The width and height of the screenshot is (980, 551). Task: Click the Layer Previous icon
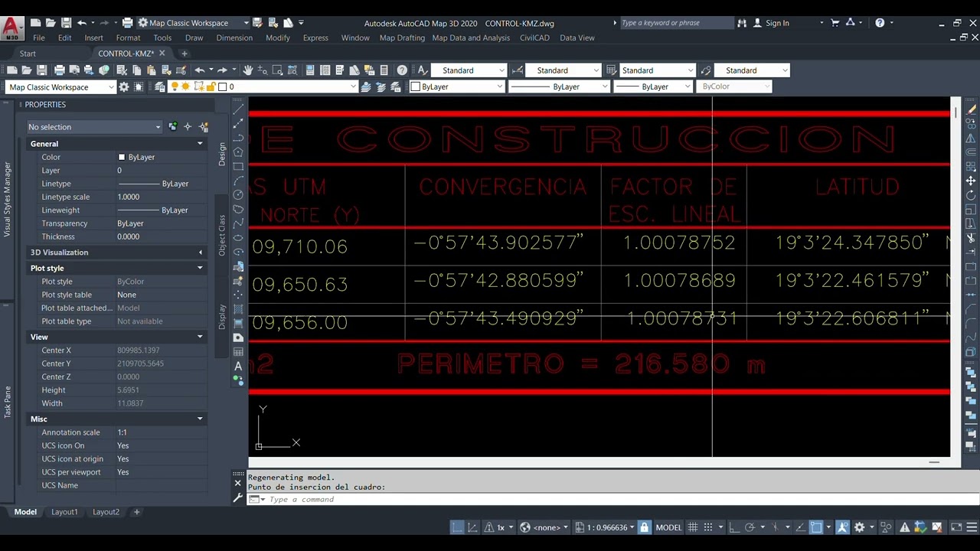click(380, 87)
